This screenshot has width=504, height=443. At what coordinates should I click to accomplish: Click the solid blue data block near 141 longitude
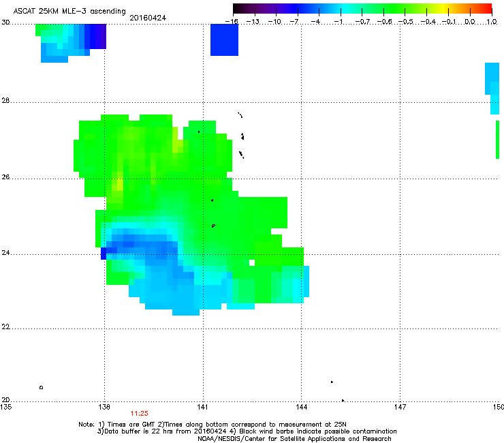click(x=224, y=40)
